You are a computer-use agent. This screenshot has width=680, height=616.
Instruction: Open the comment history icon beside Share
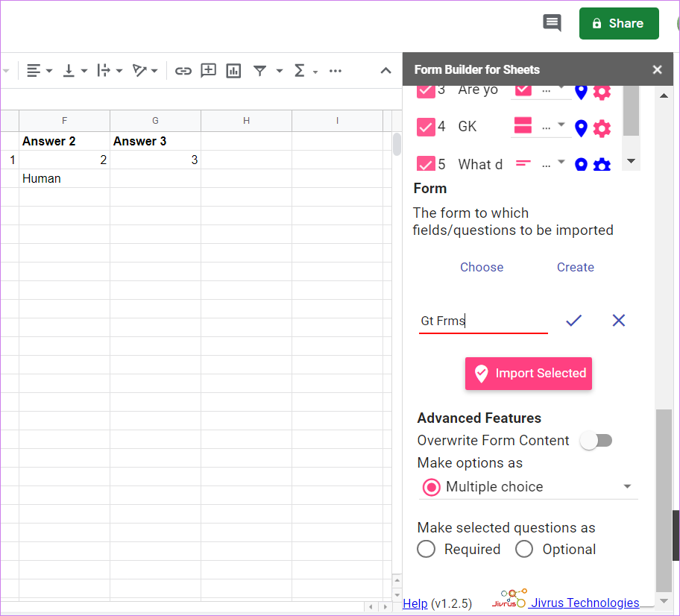pos(552,23)
